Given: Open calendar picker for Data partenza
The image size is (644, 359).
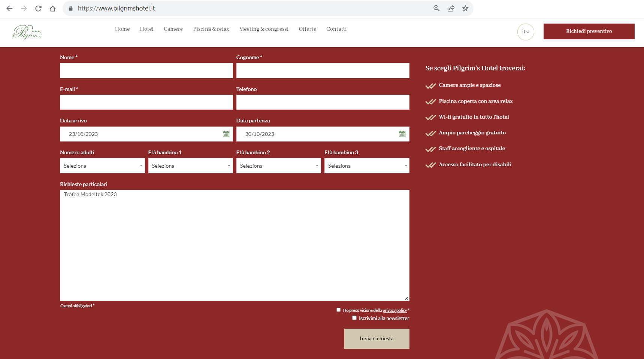Looking at the screenshot, I should point(402,134).
